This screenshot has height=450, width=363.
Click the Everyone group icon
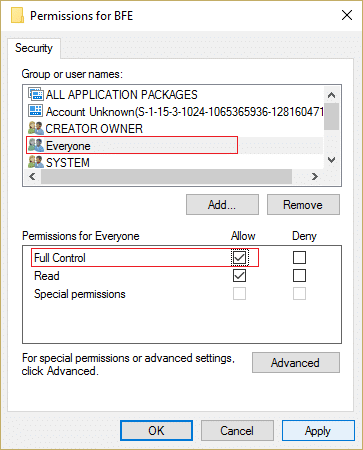pos(36,145)
